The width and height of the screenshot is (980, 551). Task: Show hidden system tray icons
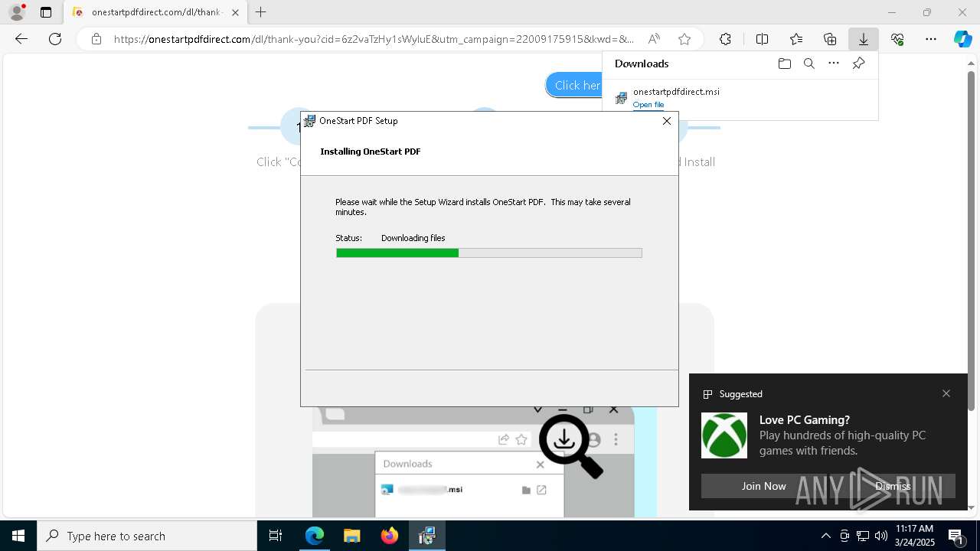pos(825,536)
